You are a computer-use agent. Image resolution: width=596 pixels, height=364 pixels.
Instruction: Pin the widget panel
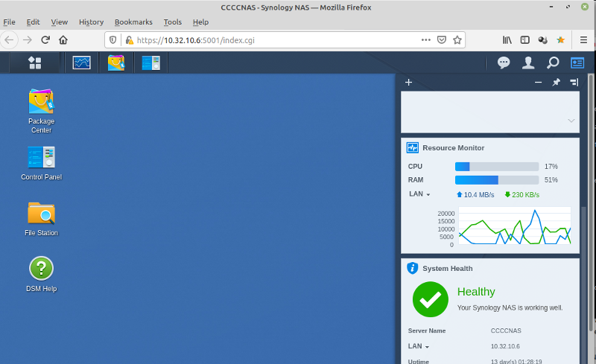[556, 83]
